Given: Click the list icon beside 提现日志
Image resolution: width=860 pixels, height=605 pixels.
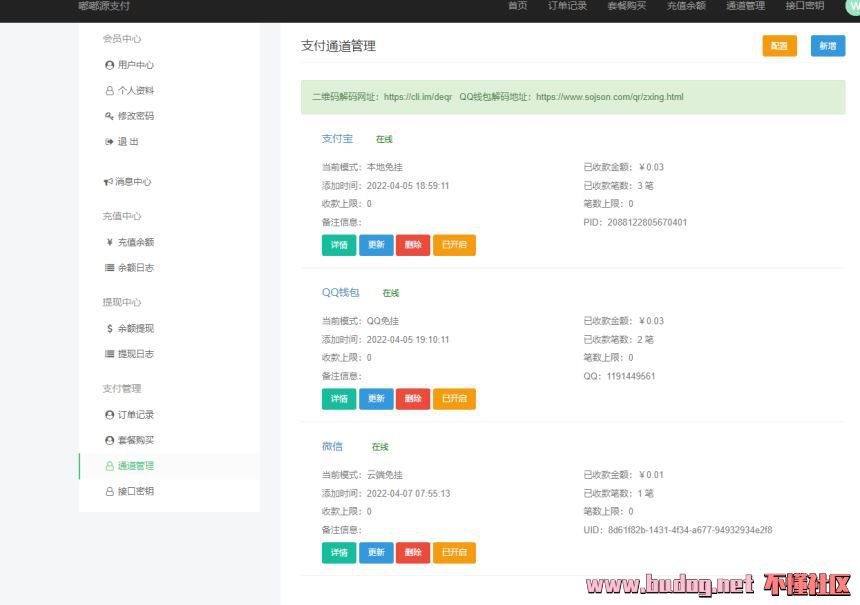Looking at the screenshot, I should click(x=109, y=354).
